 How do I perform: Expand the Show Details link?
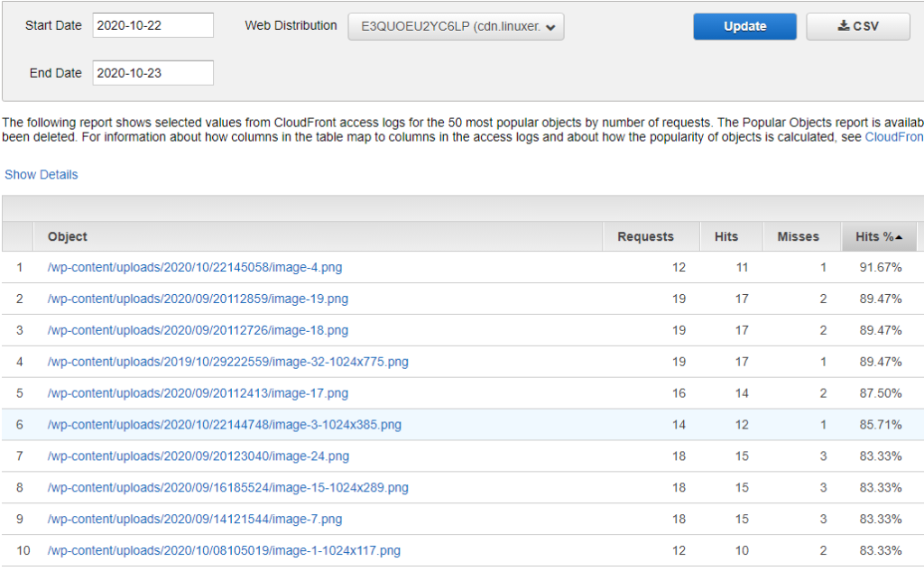click(x=42, y=175)
